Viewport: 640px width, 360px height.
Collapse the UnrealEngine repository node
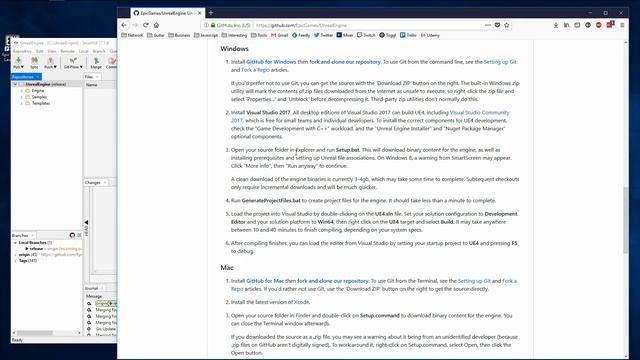[x=16, y=84]
